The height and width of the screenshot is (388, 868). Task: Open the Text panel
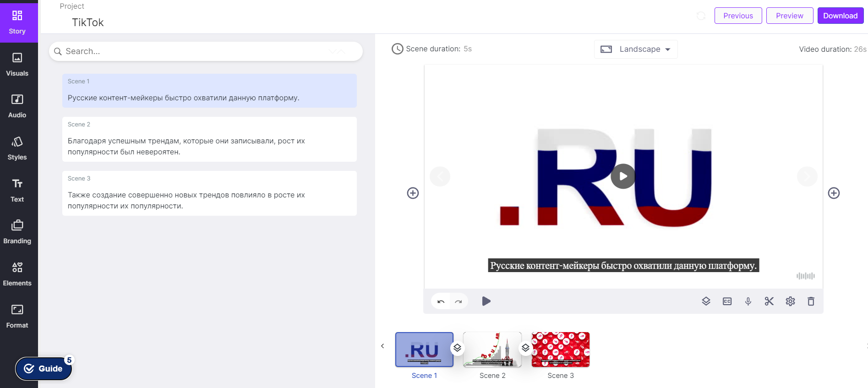(17, 191)
